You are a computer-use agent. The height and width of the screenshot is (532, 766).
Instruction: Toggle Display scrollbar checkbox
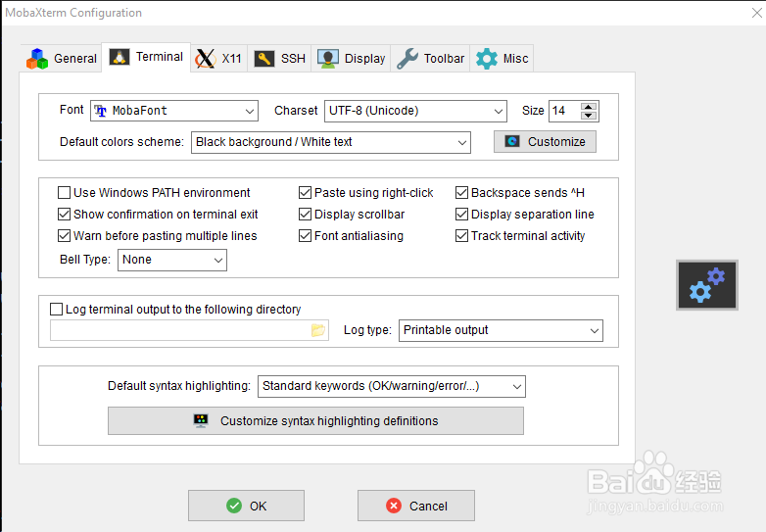click(x=305, y=214)
